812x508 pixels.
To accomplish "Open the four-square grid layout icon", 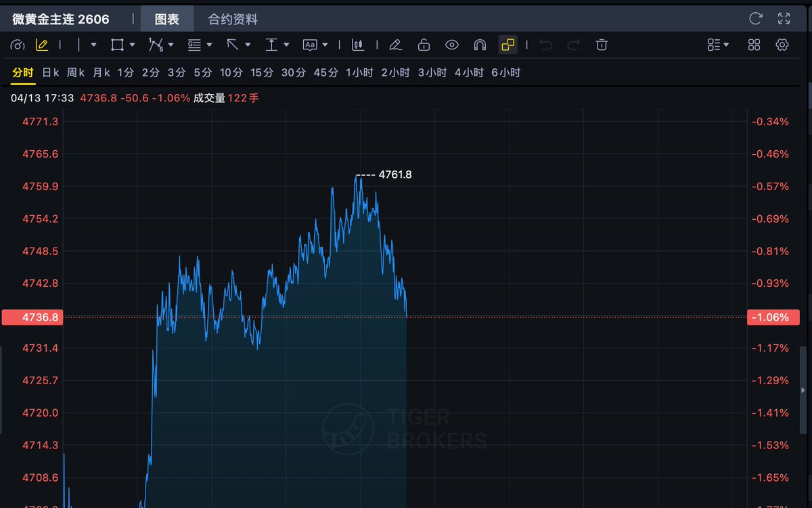I will click(754, 45).
